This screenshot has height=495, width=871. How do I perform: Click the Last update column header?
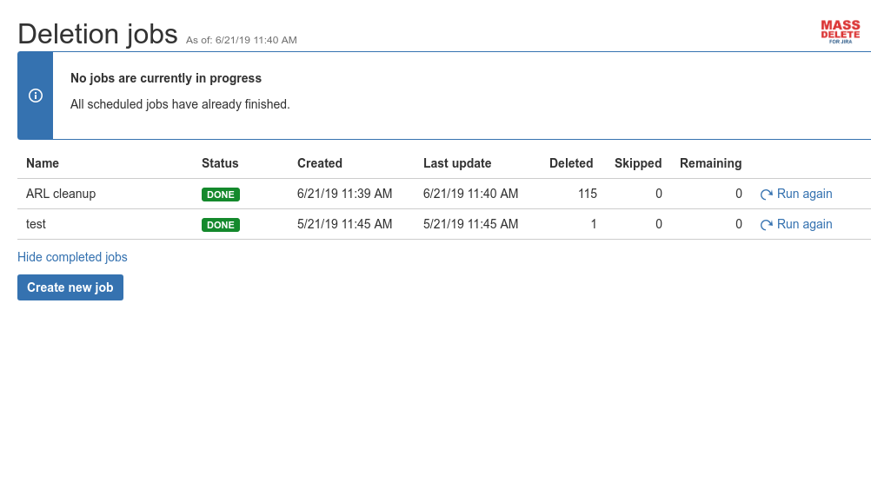[457, 163]
